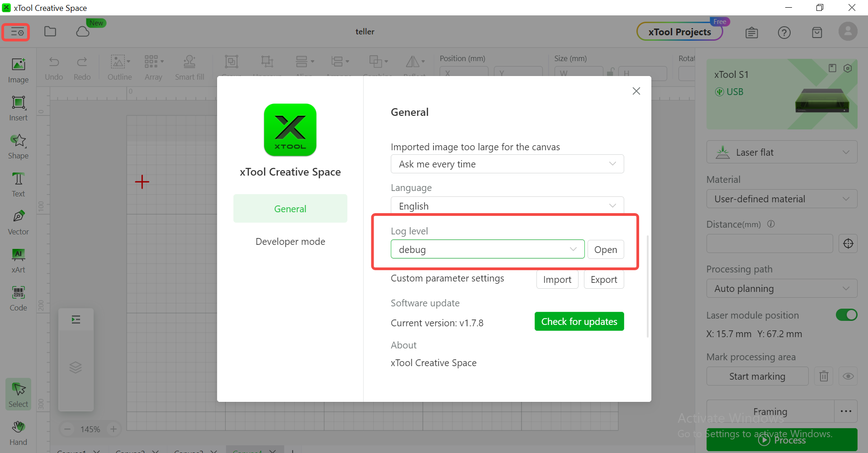Click the settings dialog scrollbar
Viewport: 868px width, 453px height.
[x=648, y=286]
